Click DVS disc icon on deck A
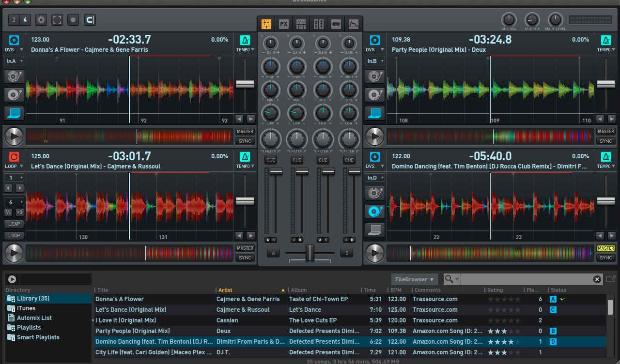The height and width of the screenshot is (364, 620). point(14,40)
